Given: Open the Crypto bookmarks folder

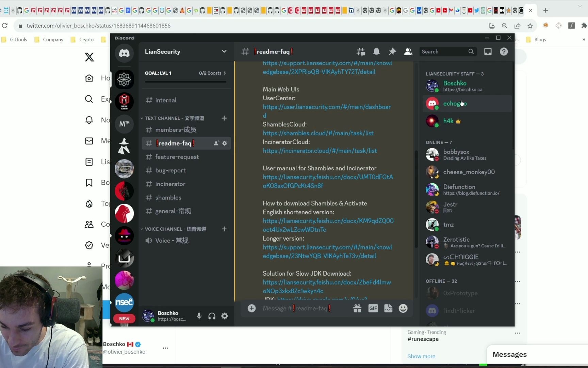Looking at the screenshot, I should click(x=82, y=40).
